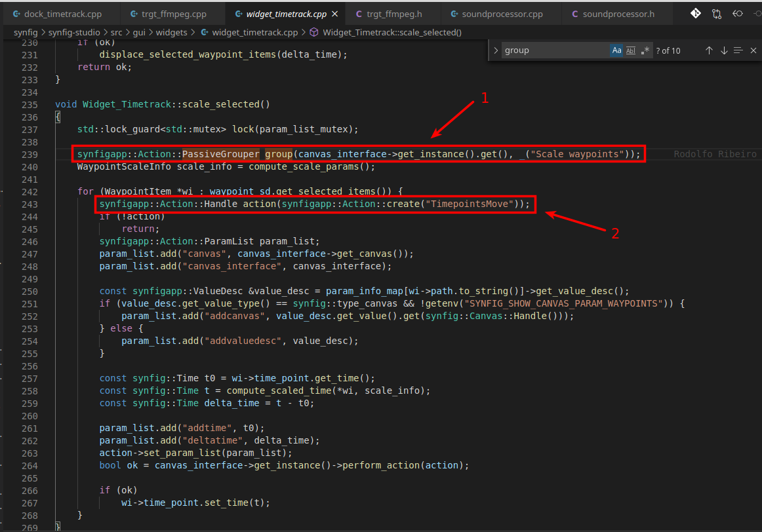Image resolution: width=762 pixels, height=532 pixels.
Task: Open the Git file annotations icon
Action: 695,14
